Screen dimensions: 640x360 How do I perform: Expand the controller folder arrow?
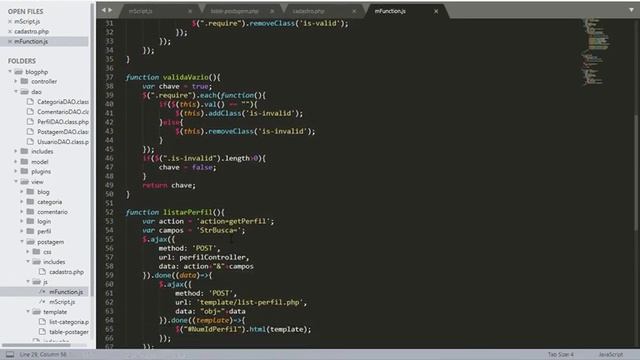[x=16, y=82]
